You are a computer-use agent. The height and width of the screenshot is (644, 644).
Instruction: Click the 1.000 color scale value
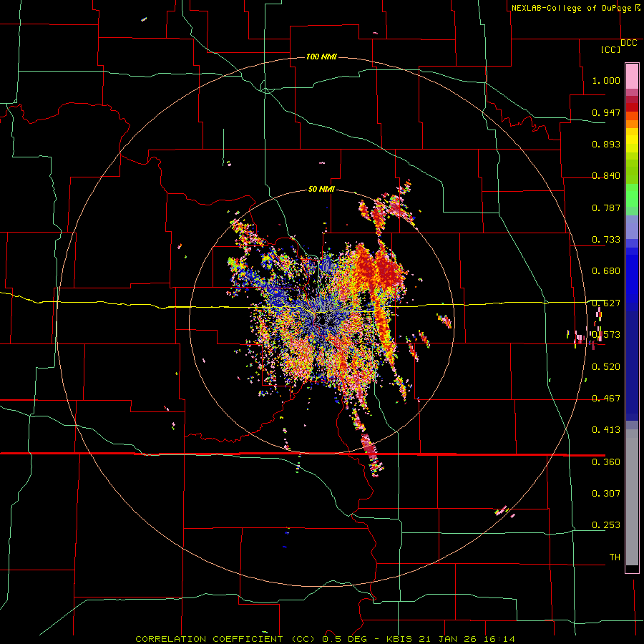606,80
